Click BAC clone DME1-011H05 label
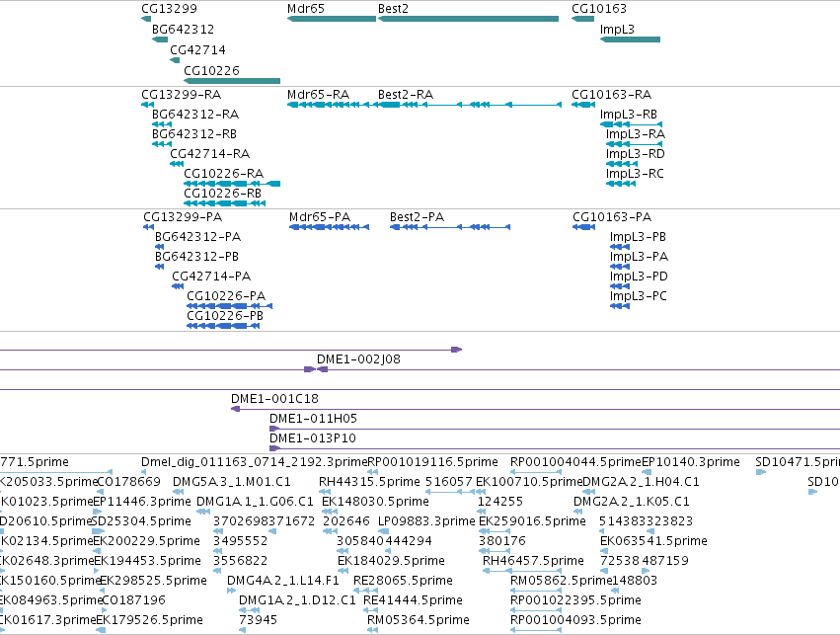Viewport: 840px width, 635px height. (313, 419)
